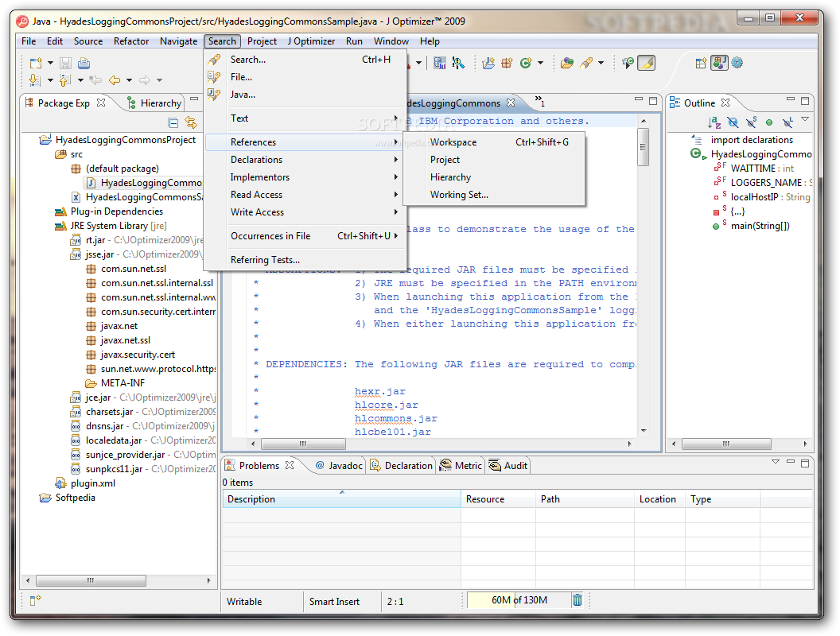Viewport: 840px width, 636px height.
Task: Click New Java Class toolbar icon
Action: [x=526, y=63]
